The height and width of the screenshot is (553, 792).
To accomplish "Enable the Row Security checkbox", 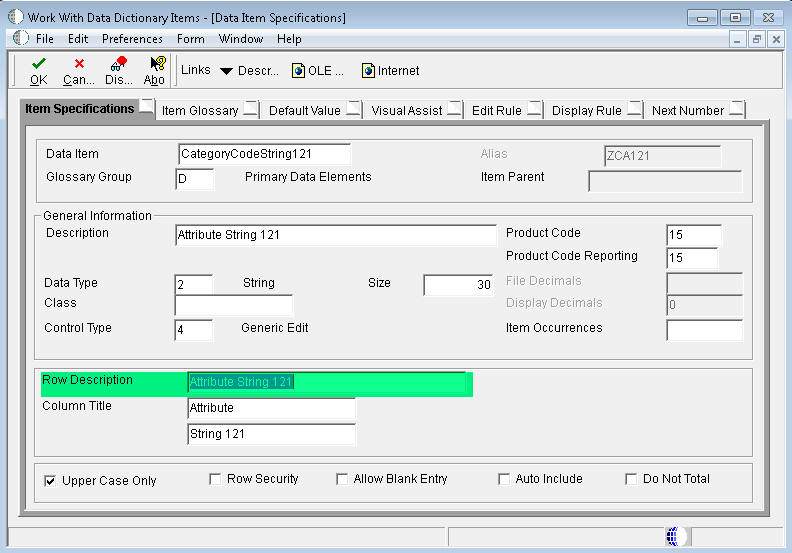I will pyautogui.click(x=215, y=479).
